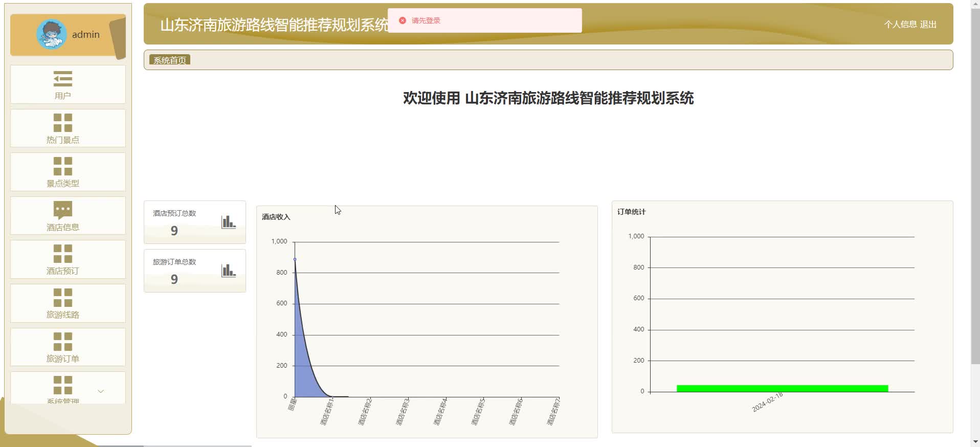This screenshot has width=980, height=447.
Task: Click the admin avatar picture
Action: 51,34
